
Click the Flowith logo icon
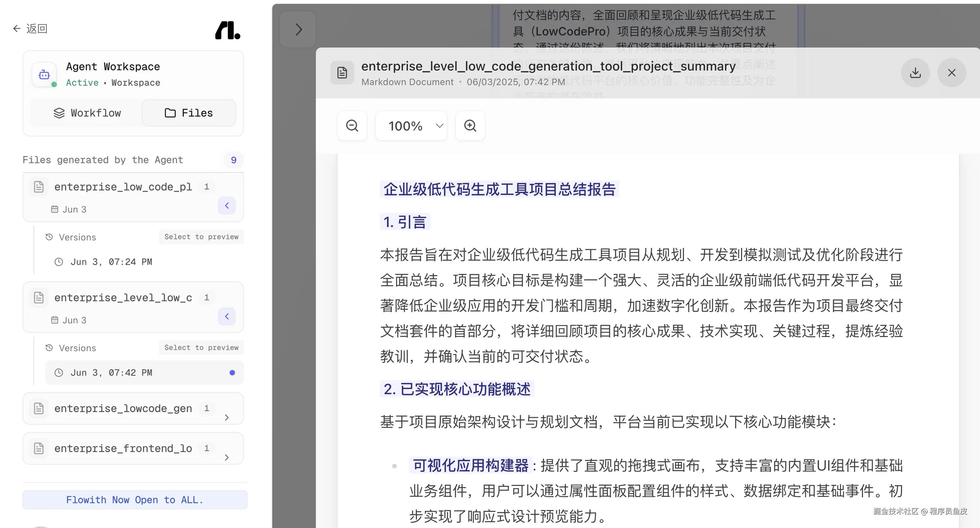pyautogui.click(x=227, y=30)
